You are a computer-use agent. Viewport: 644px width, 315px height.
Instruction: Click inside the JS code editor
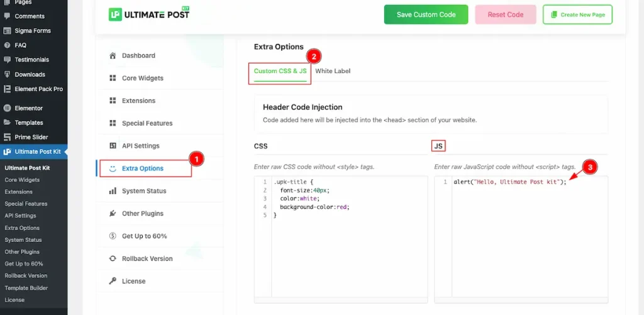pos(528,251)
